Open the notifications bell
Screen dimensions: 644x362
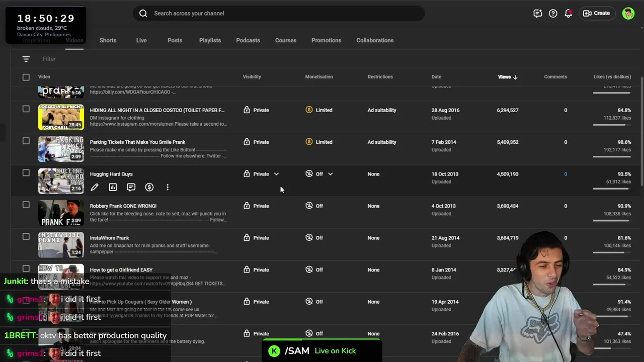568,14
